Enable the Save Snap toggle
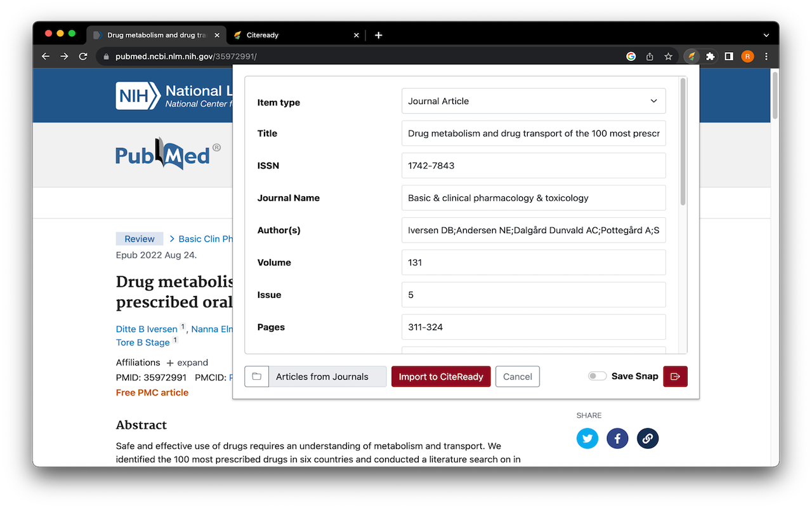This screenshot has width=812, height=508. tap(597, 375)
